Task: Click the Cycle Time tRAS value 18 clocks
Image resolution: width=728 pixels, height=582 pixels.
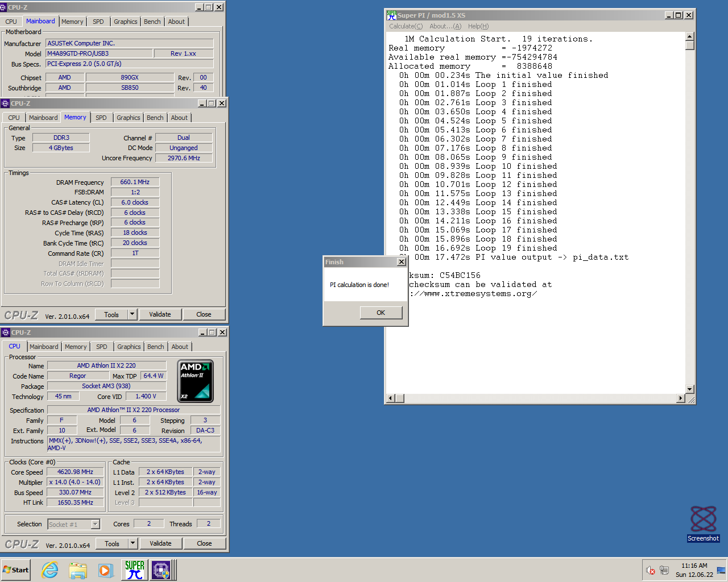Action: pyautogui.click(x=135, y=232)
